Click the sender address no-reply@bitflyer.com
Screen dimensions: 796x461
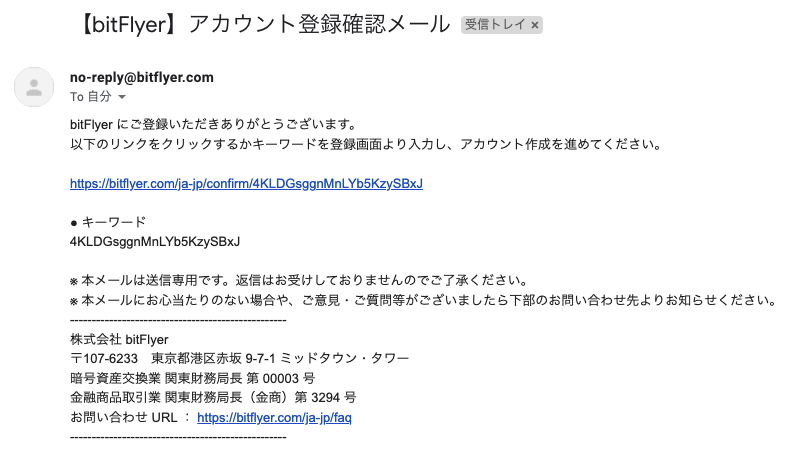(142, 77)
